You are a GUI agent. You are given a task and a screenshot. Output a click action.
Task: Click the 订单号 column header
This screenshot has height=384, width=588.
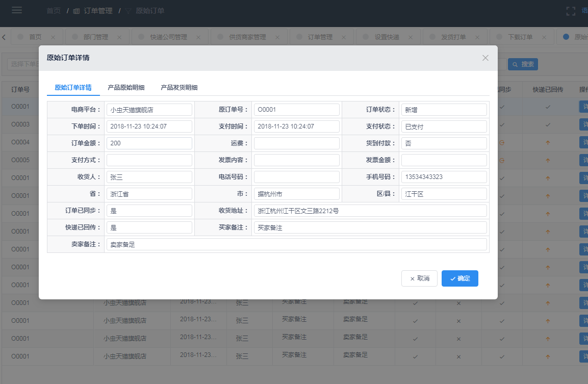(20, 90)
